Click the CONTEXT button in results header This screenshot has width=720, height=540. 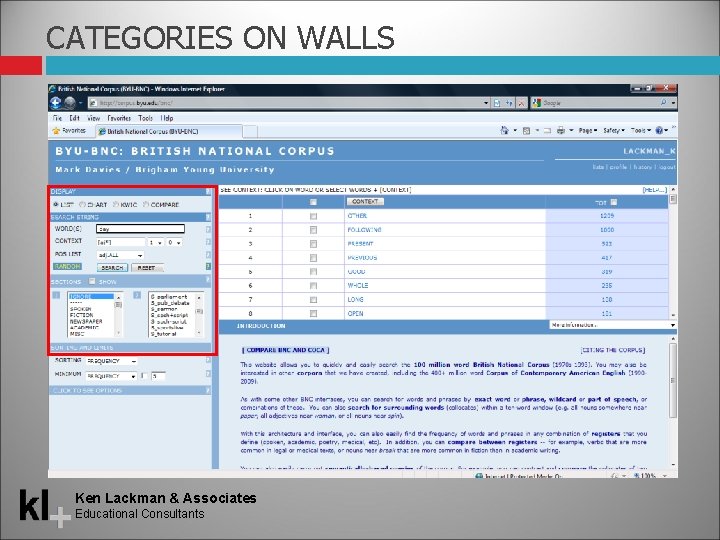pos(365,202)
